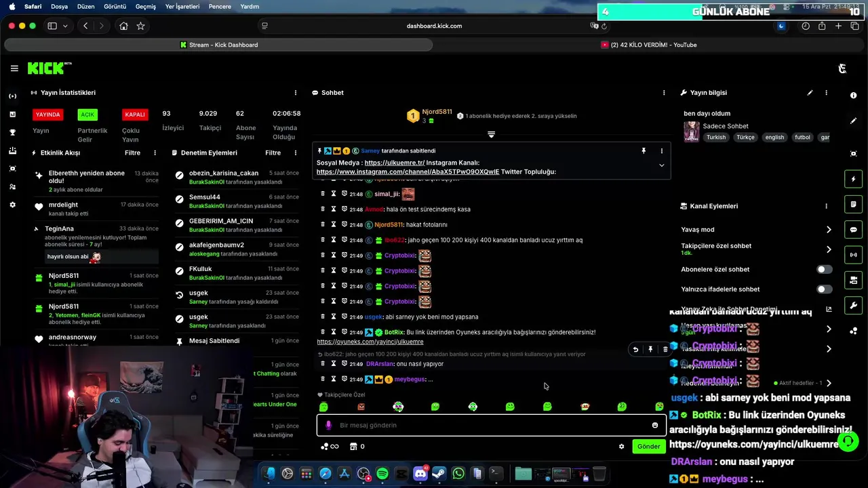Open the Dosya menu in menu bar
The image size is (868, 488).
(x=59, y=6)
